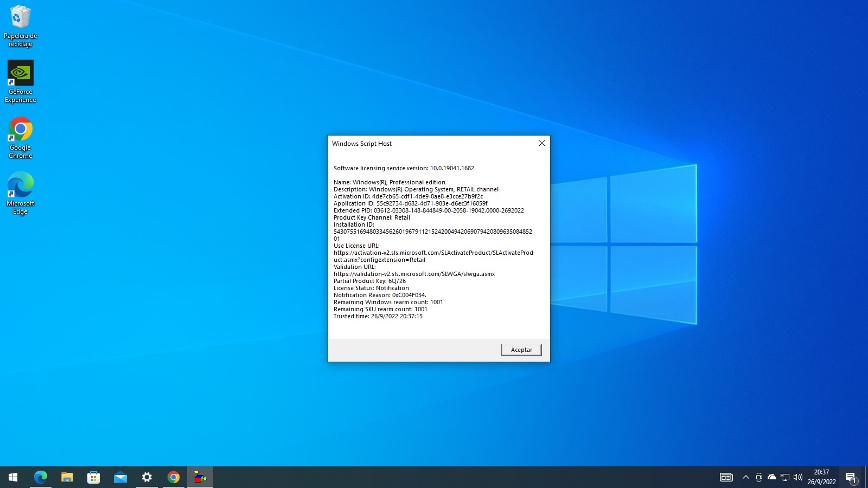Open the network status tray icon
The height and width of the screenshot is (488, 868).
784,477
